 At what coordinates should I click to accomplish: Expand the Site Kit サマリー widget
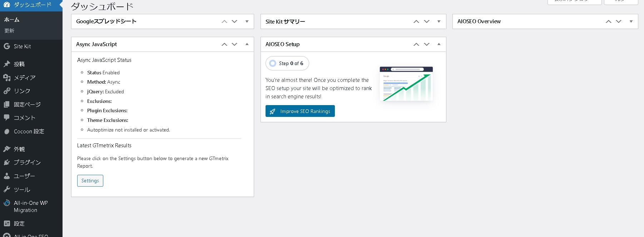439,21
